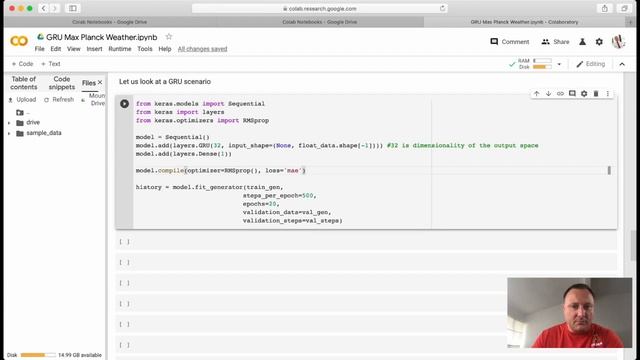Run the GRU model code cell
The image size is (640, 360).
[x=124, y=104]
